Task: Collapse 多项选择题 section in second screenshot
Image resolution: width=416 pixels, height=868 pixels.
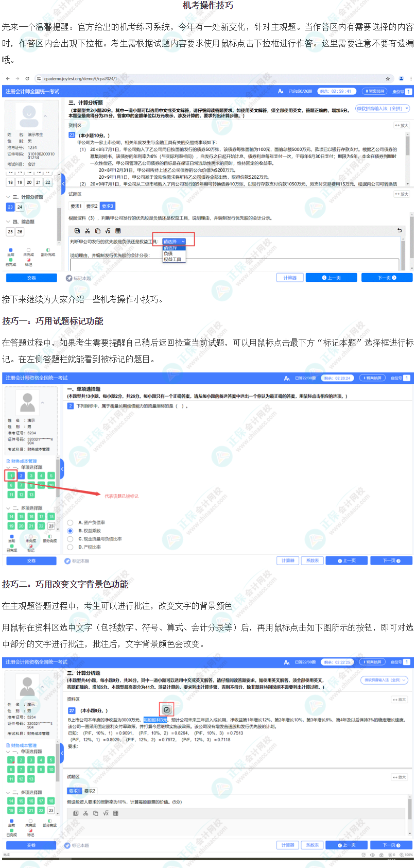Action: point(8,508)
